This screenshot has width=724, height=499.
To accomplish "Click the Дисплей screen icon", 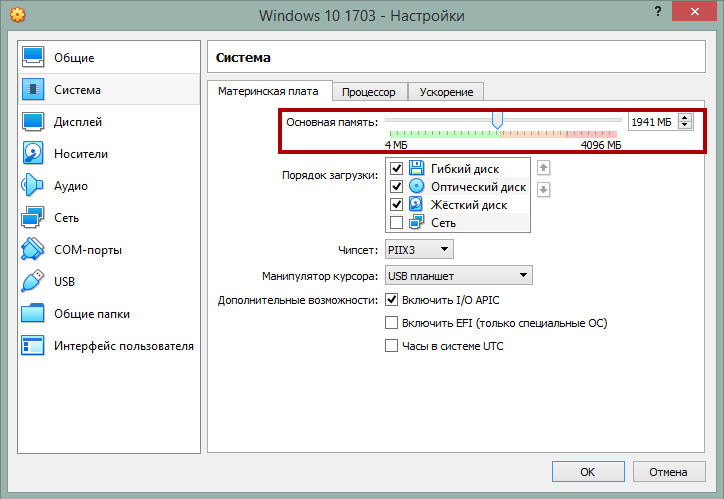I will click(x=33, y=121).
